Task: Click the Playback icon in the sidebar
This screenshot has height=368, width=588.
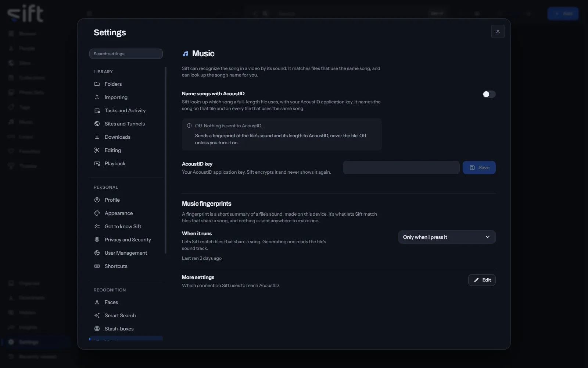Action: tap(97, 163)
